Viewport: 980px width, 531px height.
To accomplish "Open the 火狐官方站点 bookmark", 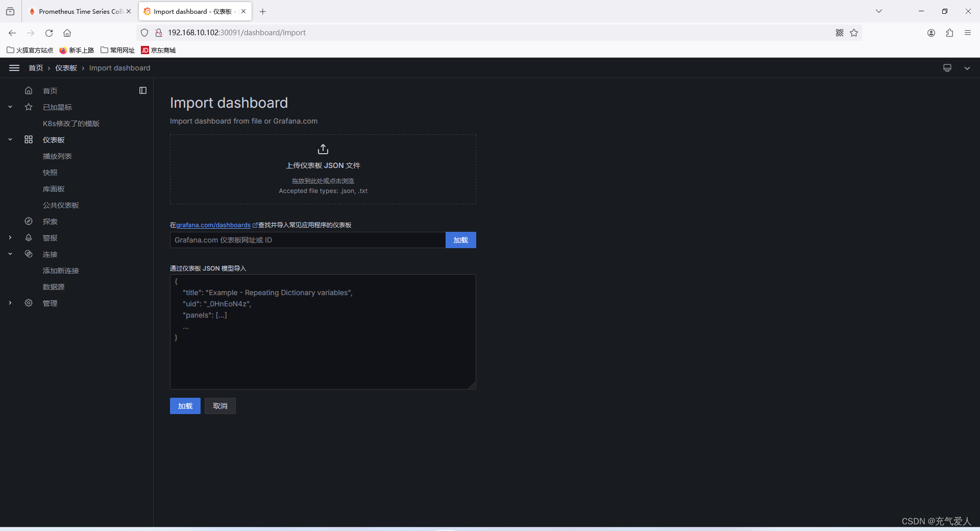I will (x=30, y=50).
